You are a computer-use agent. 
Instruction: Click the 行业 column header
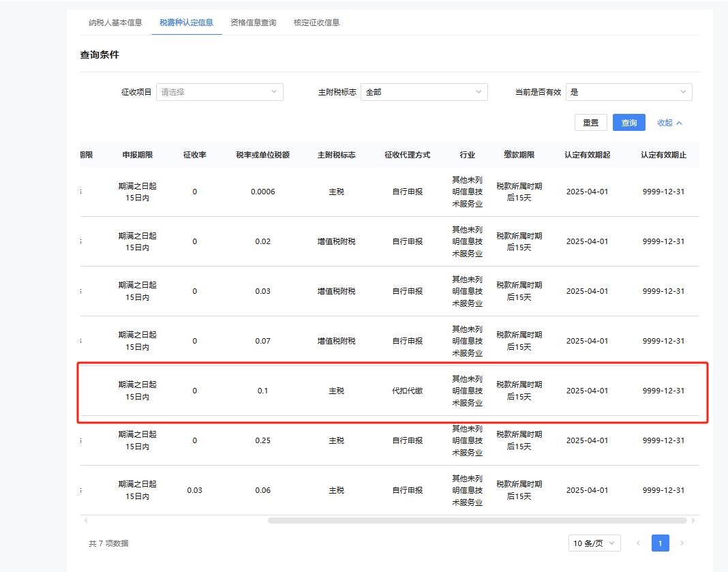click(x=468, y=155)
